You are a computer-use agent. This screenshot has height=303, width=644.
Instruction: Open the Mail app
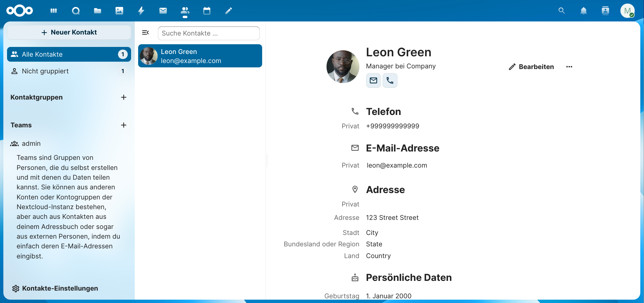coord(163,10)
